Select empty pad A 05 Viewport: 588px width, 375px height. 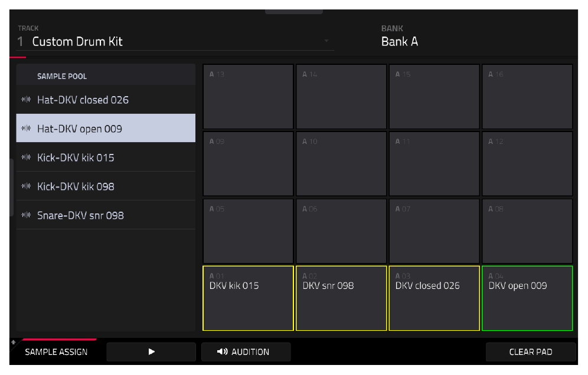click(248, 231)
